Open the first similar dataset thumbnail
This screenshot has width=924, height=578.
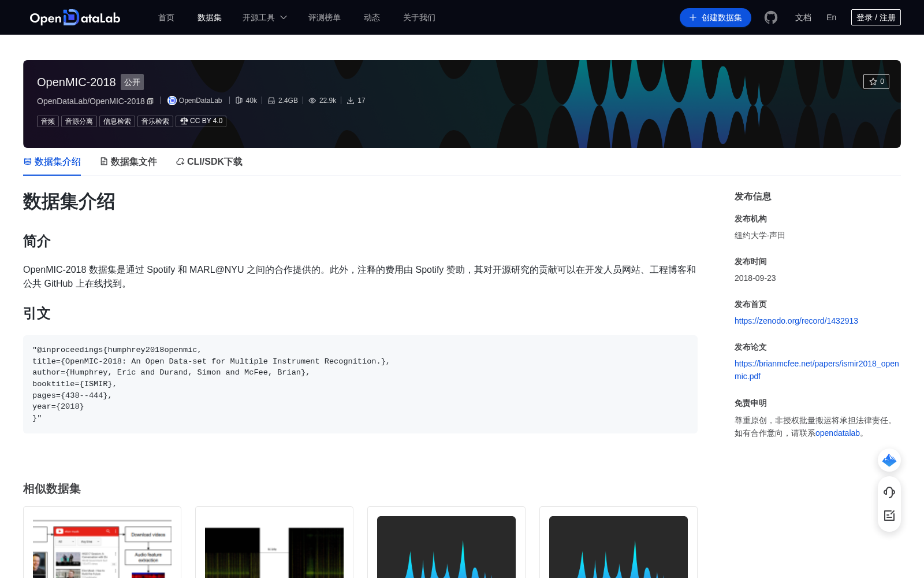(x=102, y=547)
